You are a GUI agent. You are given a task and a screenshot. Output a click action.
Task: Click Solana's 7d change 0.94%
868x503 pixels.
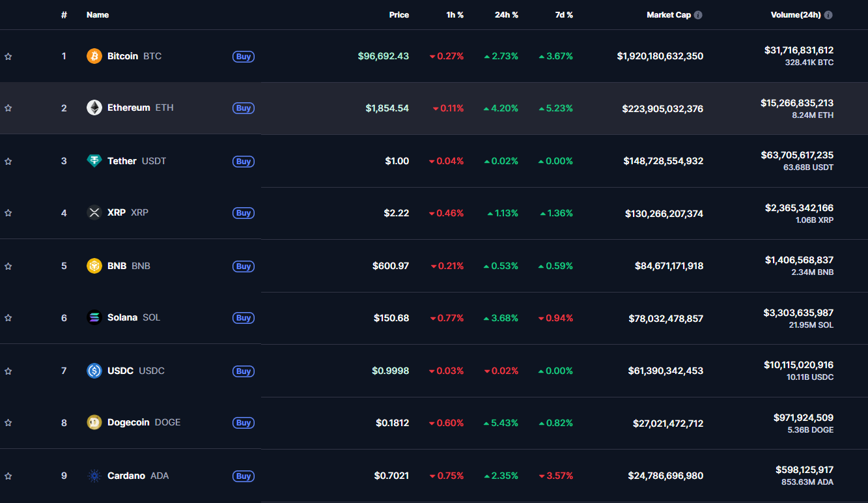[555, 318]
